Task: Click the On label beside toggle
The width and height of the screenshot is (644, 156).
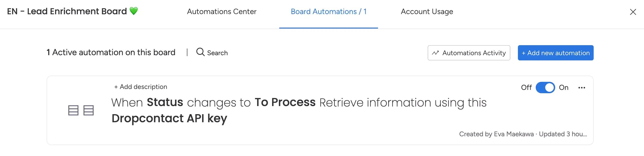Action: (x=564, y=87)
